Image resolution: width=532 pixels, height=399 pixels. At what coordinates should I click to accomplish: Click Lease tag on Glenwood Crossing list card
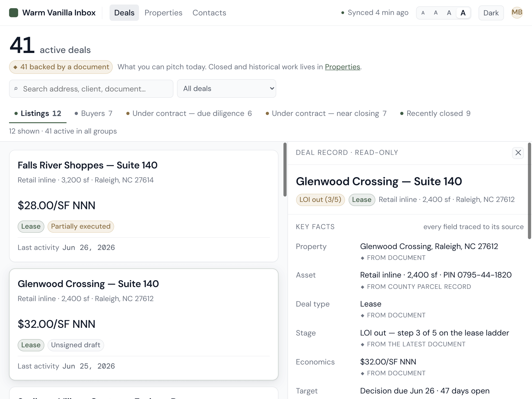point(31,345)
